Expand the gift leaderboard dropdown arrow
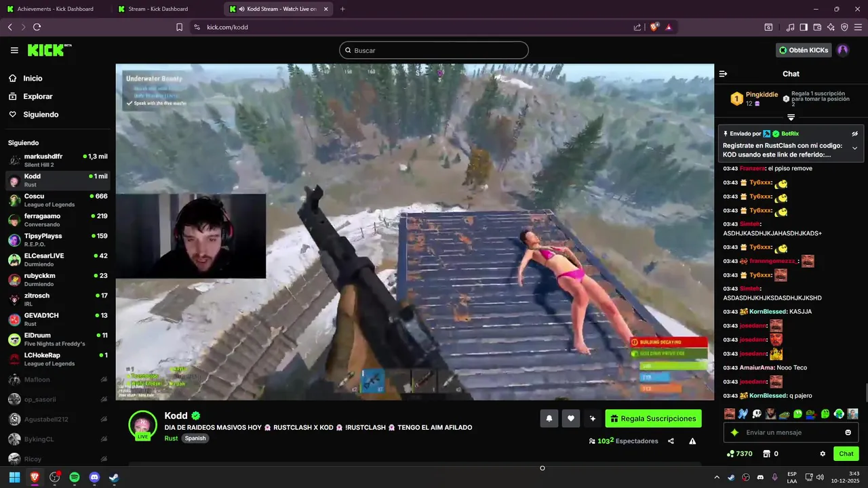Screen dimensions: 868x488 [x=791, y=117]
